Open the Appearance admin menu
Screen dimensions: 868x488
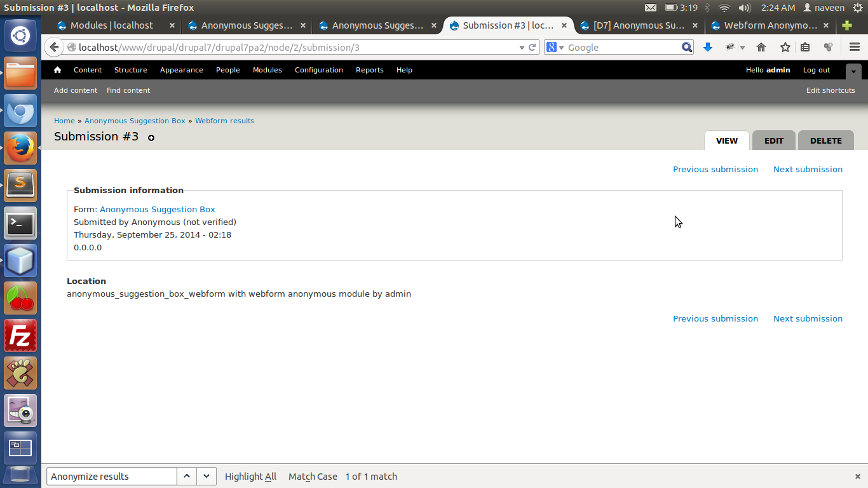(x=182, y=70)
